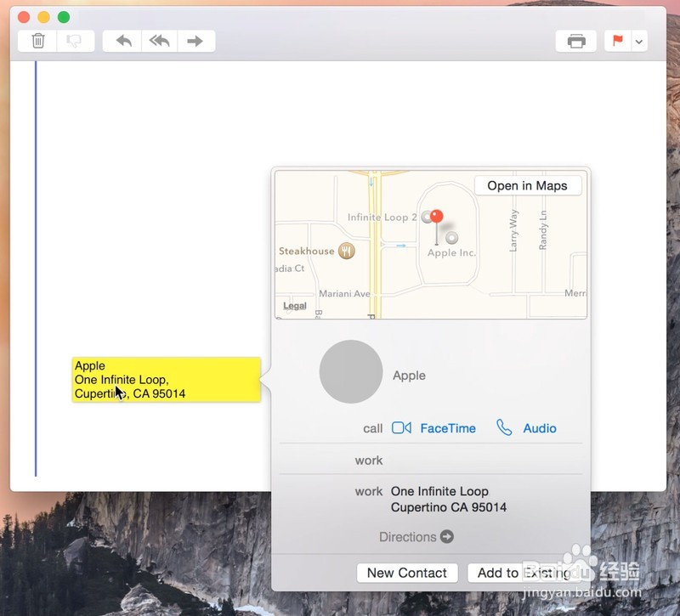Screen dimensions: 680x616
Task: Click 'Cupertino CA 95014' in work address
Action: (449, 507)
